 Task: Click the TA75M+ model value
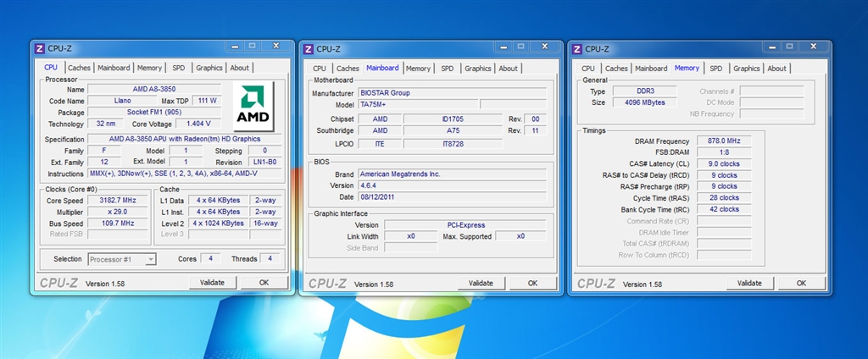(x=418, y=104)
